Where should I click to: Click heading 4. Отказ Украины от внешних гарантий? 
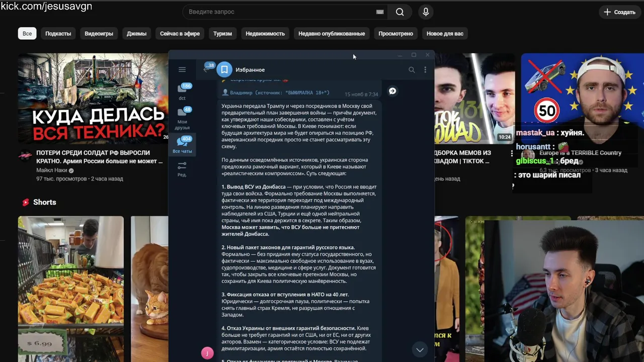point(289,328)
